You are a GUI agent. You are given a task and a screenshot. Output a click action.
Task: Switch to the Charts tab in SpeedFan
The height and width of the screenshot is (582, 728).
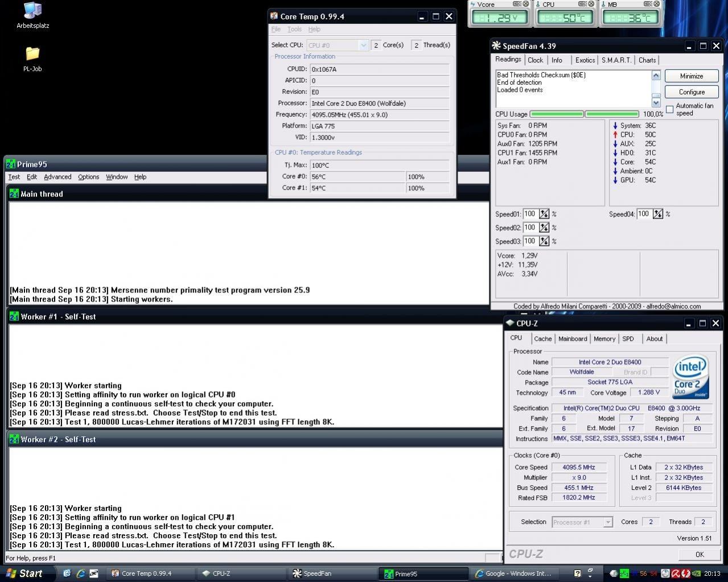coord(647,60)
